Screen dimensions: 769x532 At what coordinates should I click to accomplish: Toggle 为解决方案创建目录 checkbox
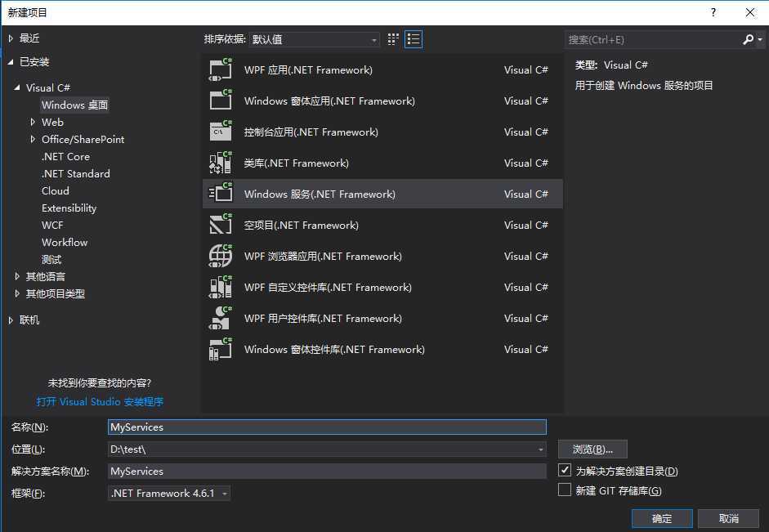pos(565,470)
